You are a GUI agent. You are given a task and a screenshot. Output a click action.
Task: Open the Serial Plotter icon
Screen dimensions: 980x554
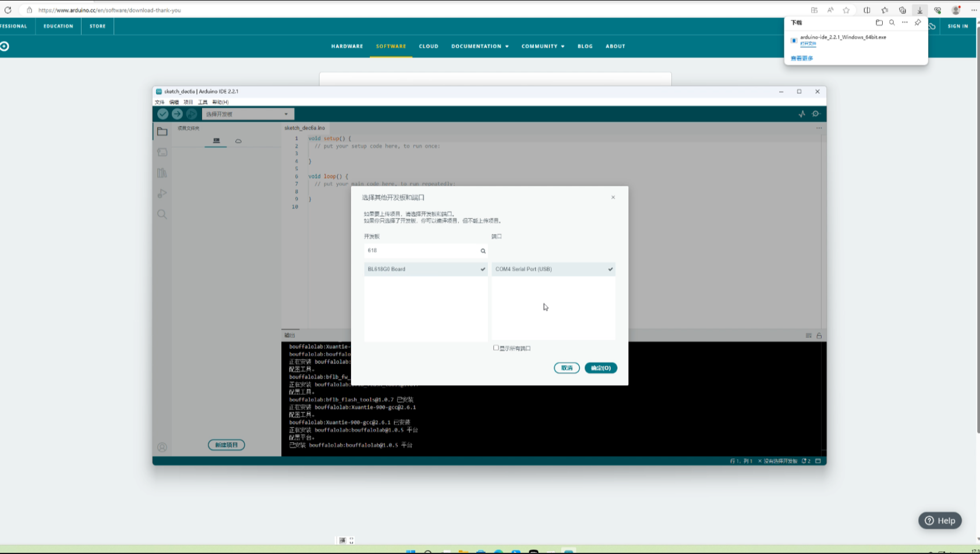point(802,114)
